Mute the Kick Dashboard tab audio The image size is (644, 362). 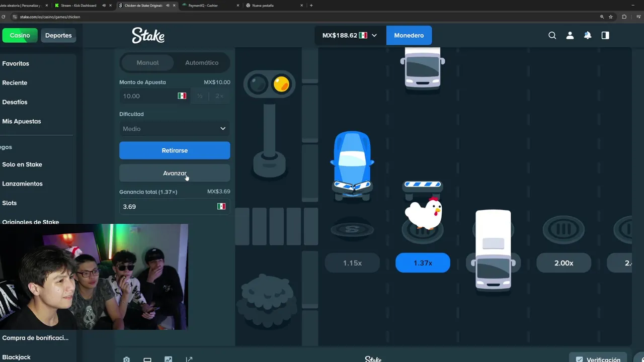(x=104, y=6)
